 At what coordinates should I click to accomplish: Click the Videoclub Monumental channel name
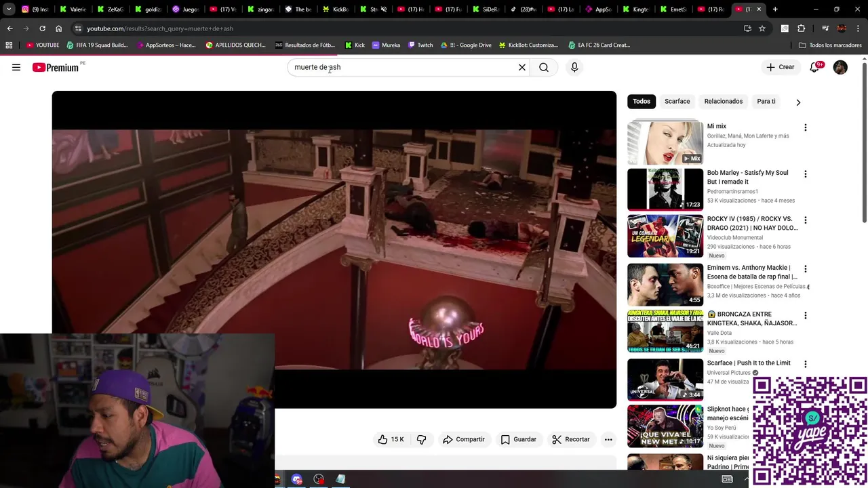coord(735,238)
